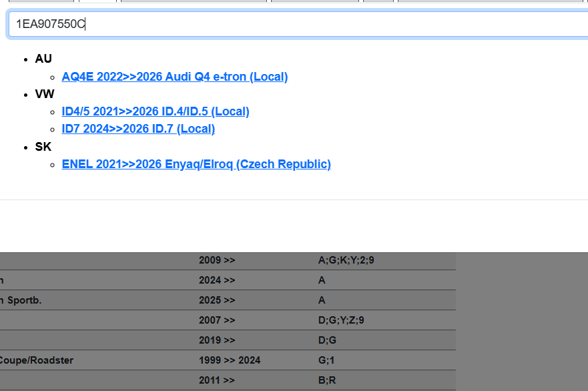Viewport: 588px width, 391px height.
Task: Click the B;R codes cell
Action: (x=326, y=380)
